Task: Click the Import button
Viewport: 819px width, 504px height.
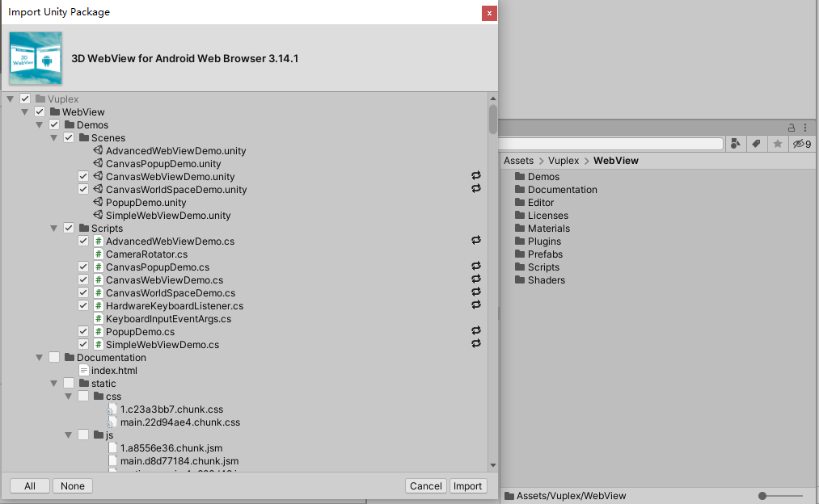Action: [467, 485]
